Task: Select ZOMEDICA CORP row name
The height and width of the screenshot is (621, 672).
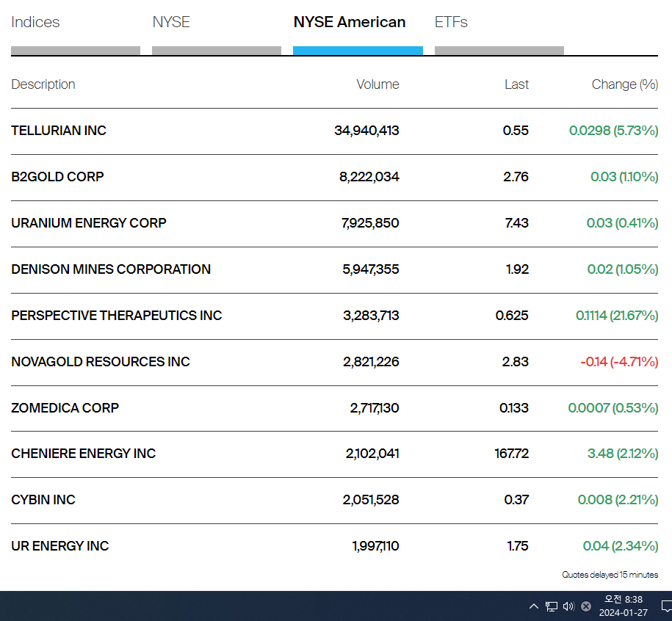Action: (x=65, y=408)
